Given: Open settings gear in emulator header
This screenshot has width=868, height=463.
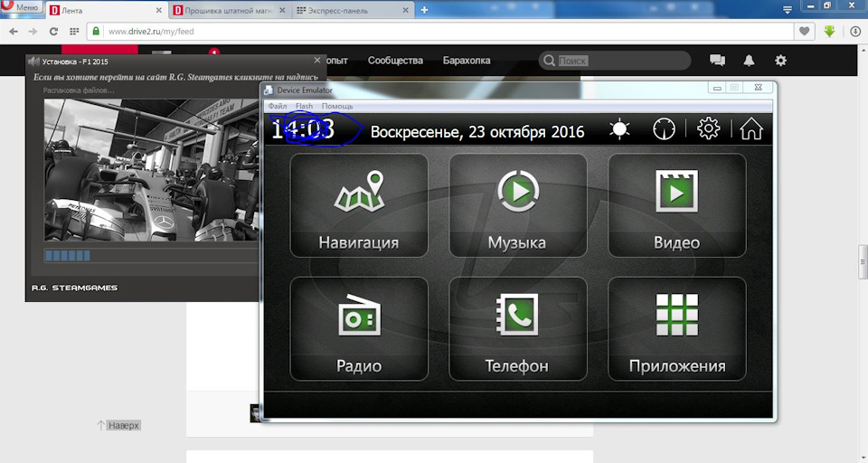Looking at the screenshot, I should click(708, 129).
